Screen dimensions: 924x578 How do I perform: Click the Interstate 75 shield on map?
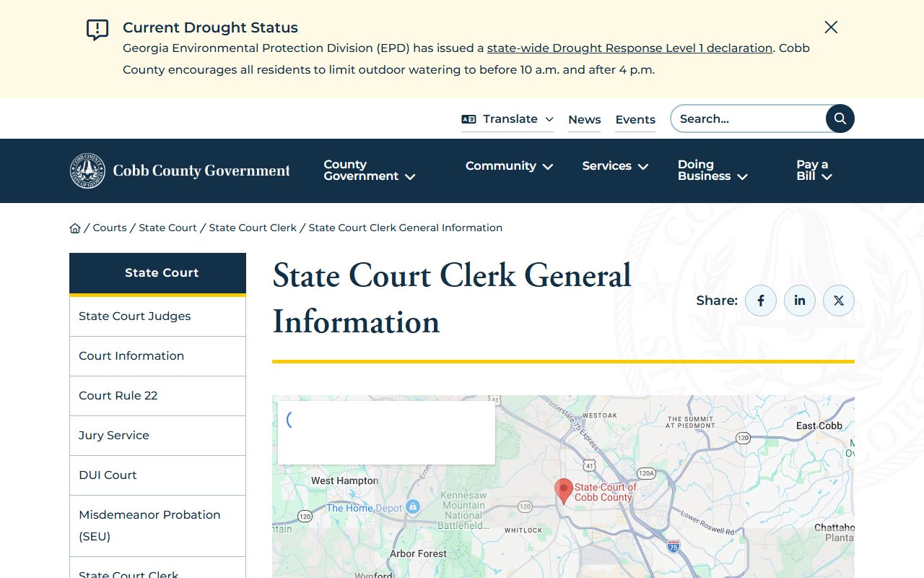tap(673, 546)
